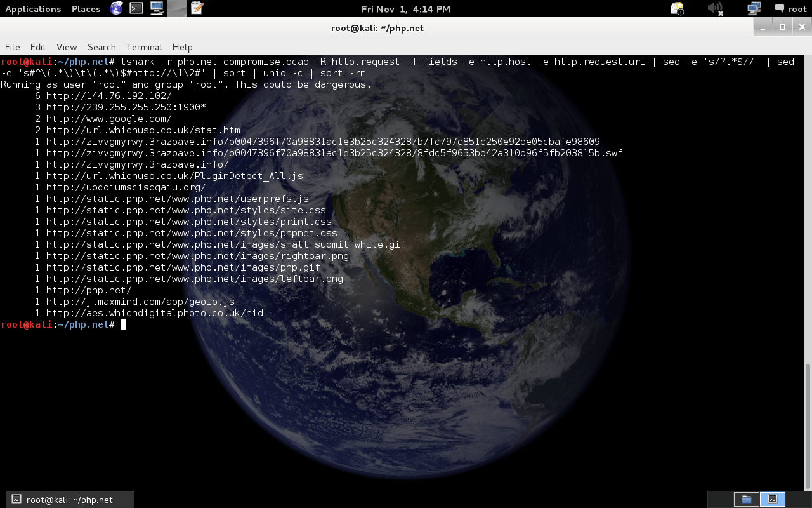Switch to the terminal workspace thumbnail
Viewport: 812px width, 508px height.
coord(773,499)
